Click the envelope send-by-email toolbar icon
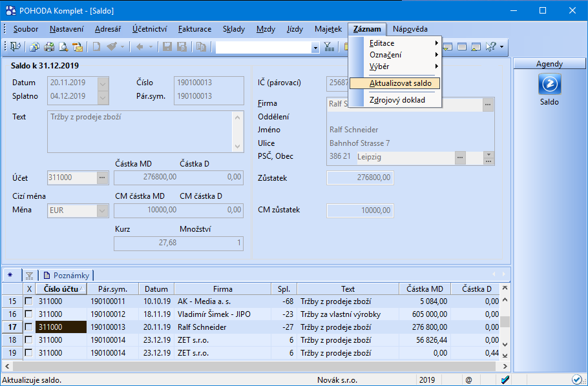Viewport: 588px width, 386px height. 78,46
